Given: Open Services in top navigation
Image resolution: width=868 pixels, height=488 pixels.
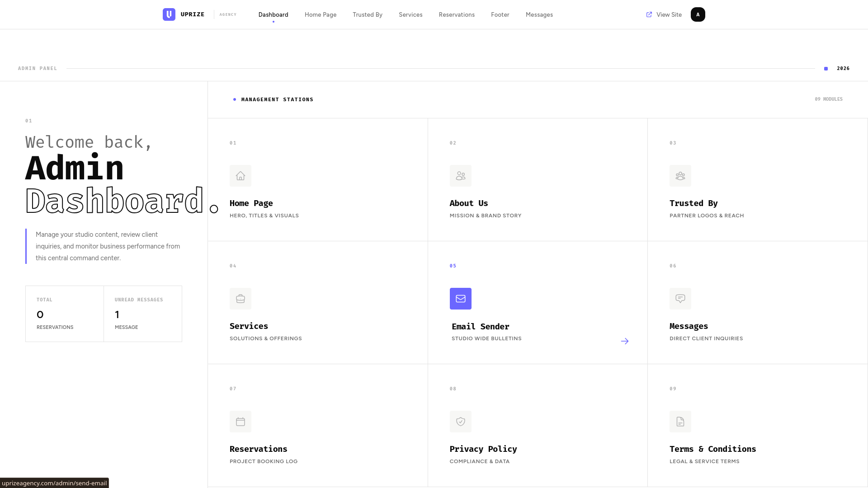Looking at the screenshot, I should pos(410,14).
